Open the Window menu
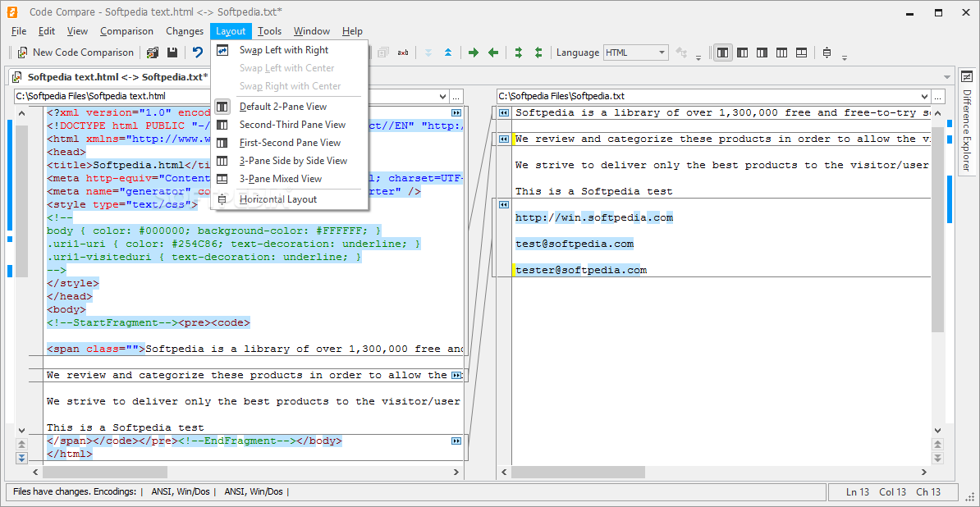 click(312, 31)
